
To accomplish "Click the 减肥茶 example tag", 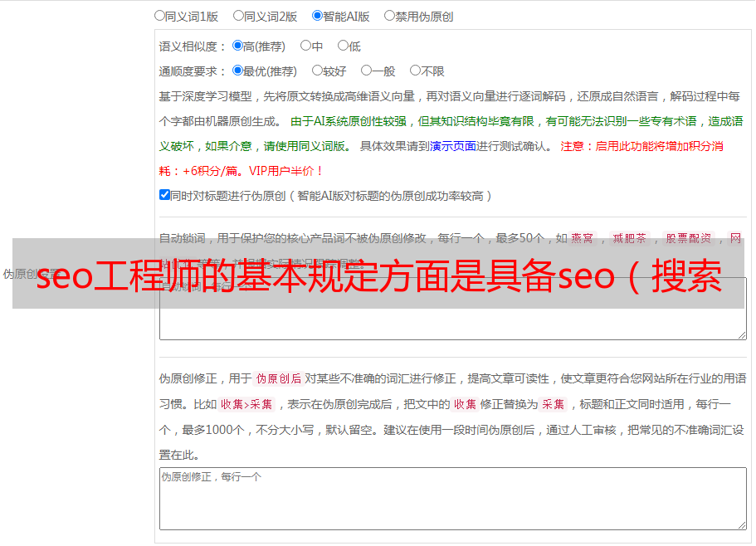I will (629, 238).
